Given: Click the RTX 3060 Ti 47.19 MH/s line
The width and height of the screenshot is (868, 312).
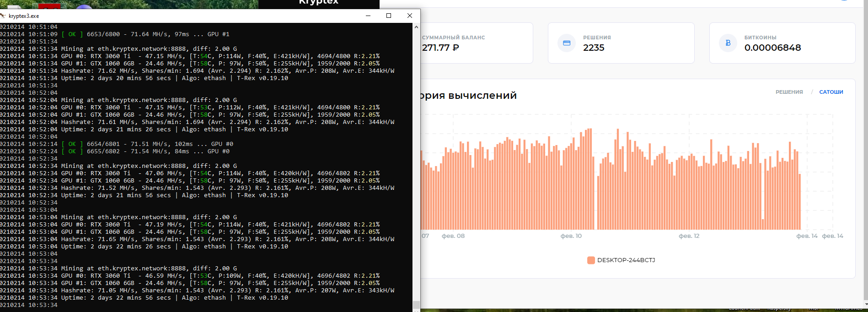Looking at the screenshot, I should click(190, 225).
